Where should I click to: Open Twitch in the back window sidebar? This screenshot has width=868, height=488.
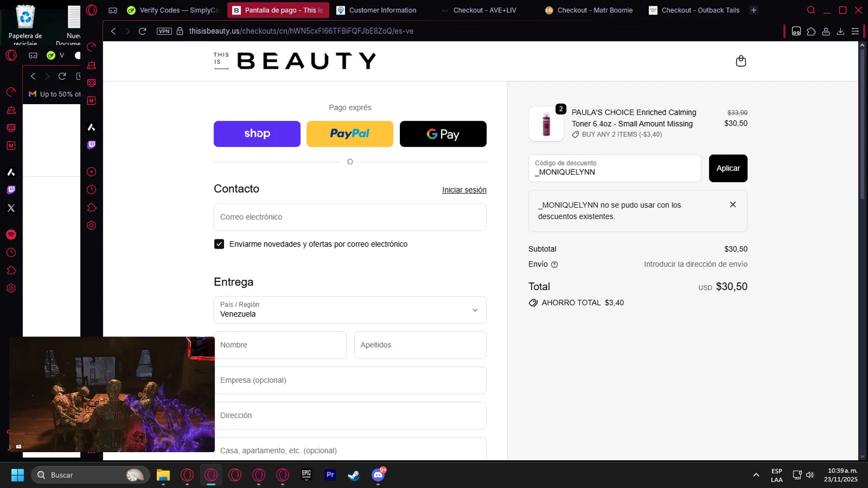tap(11, 190)
